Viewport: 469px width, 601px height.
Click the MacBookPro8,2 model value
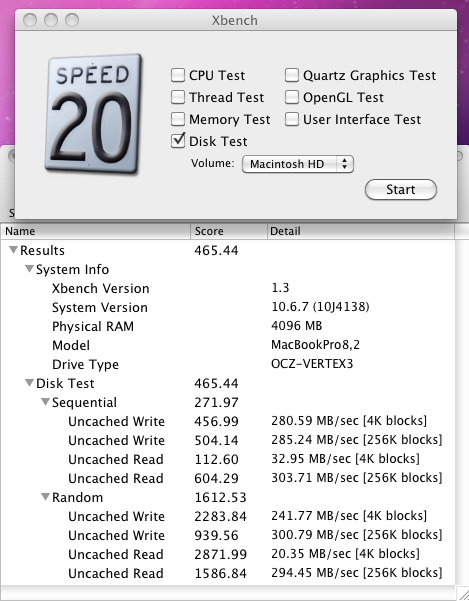pos(315,345)
